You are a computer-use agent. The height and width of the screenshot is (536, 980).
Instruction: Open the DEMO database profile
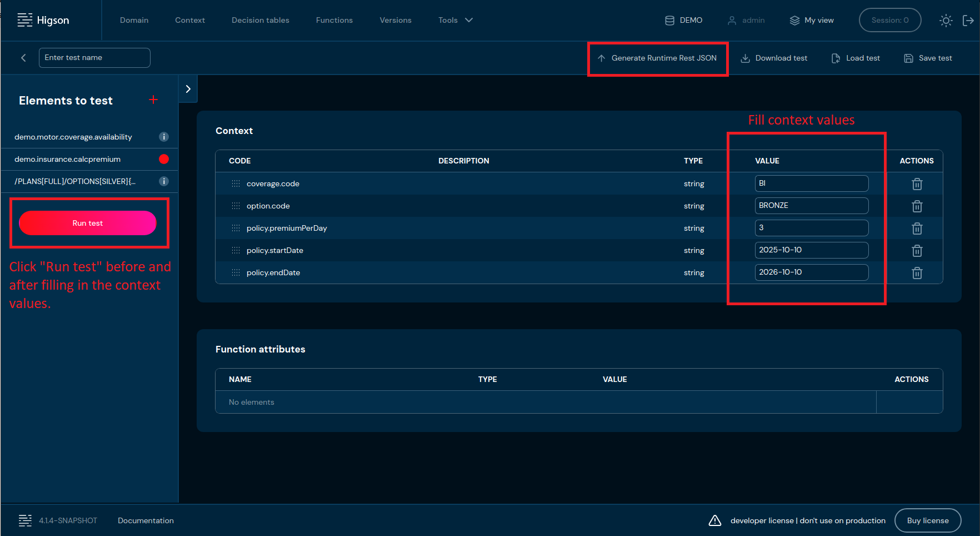pos(684,20)
